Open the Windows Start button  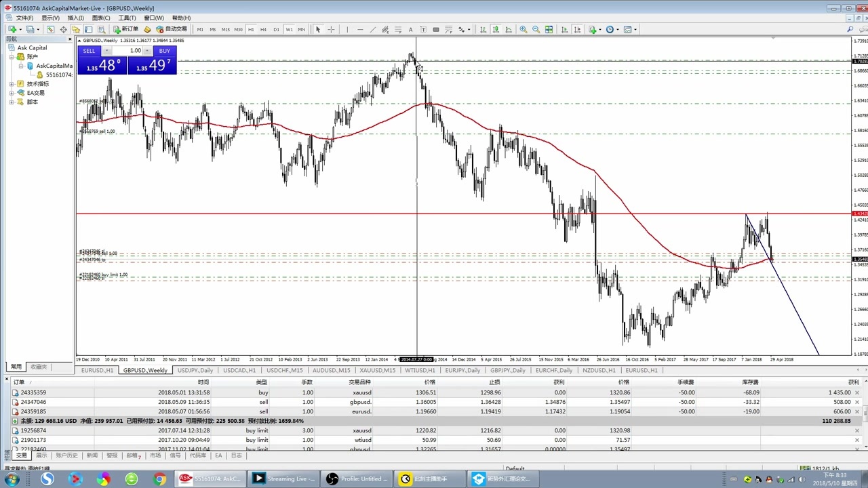[12, 479]
